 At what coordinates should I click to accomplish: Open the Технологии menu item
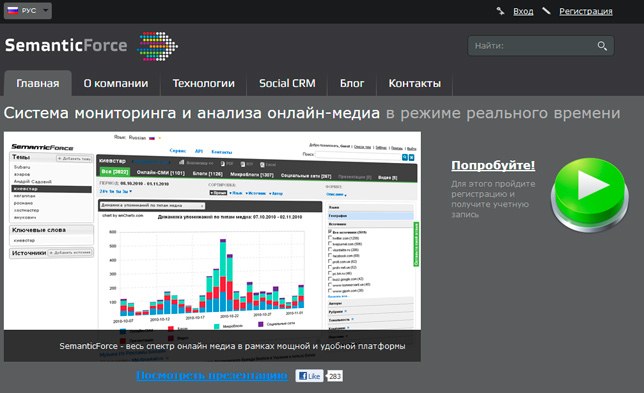[204, 83]
